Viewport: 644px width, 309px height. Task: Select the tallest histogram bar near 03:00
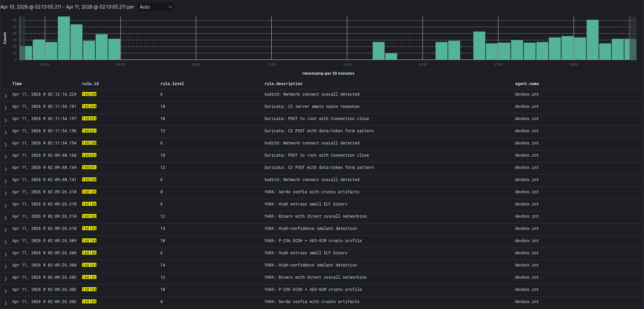(63, 36)
